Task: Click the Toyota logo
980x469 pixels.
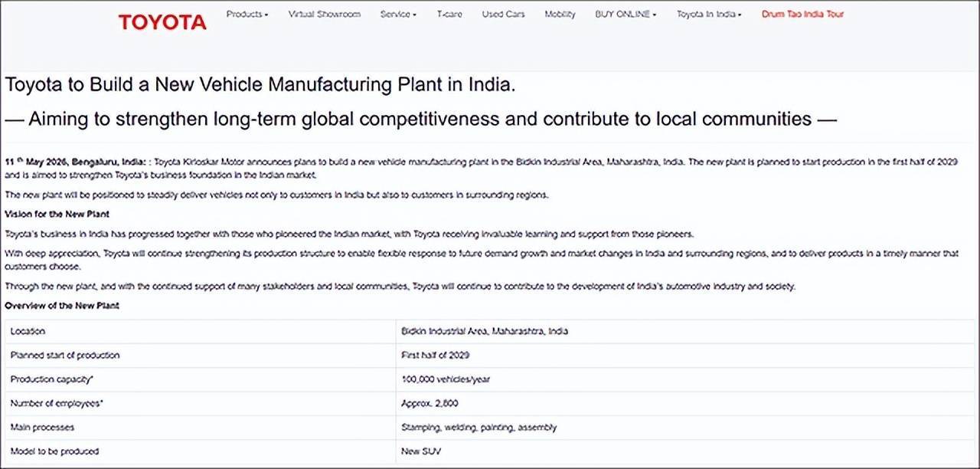Action: pyautogui.click(x=162, y=22)
